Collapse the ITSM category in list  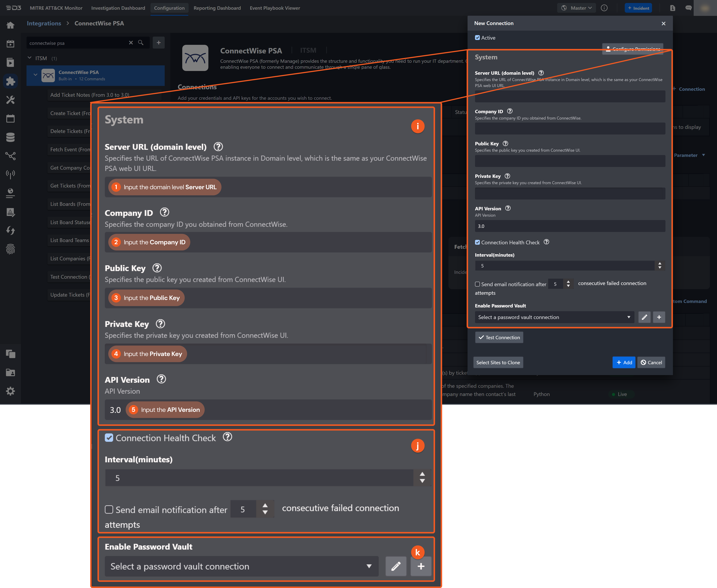tap(30, 58)
